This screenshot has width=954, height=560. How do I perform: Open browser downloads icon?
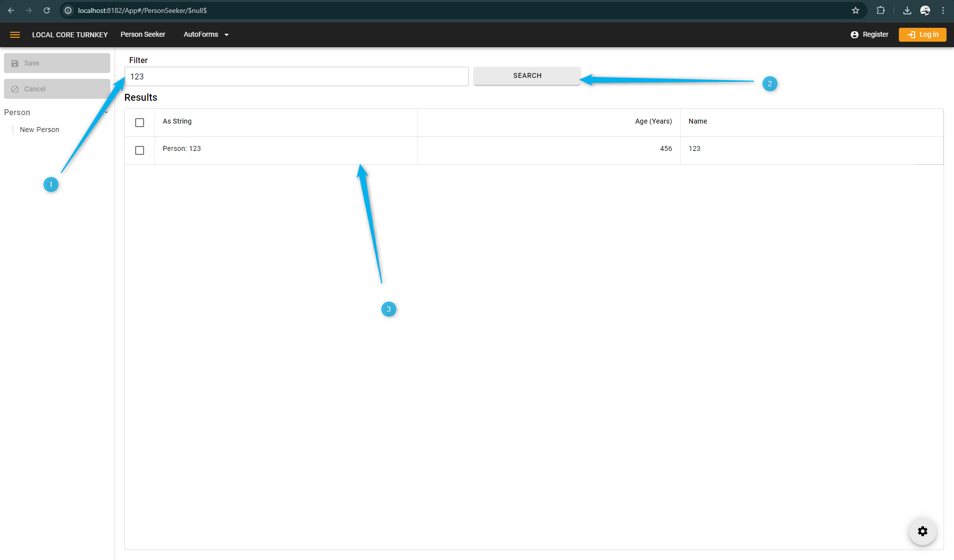tap(907, 10)
